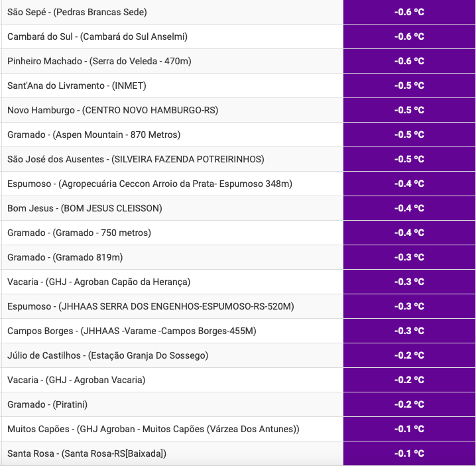
Task: Click Gramado 750 metros station row
Action: point(238,233)
